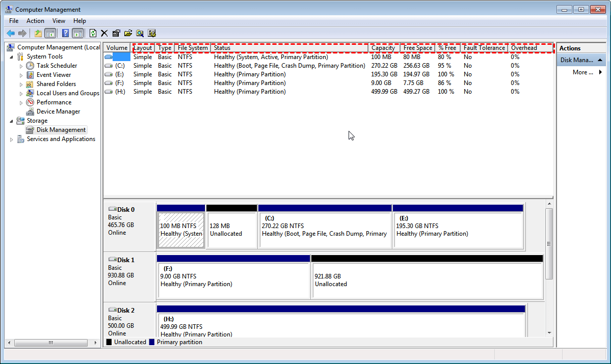
Task: Open More Actions submenu in Actions pane
Action: pos(587,72)
